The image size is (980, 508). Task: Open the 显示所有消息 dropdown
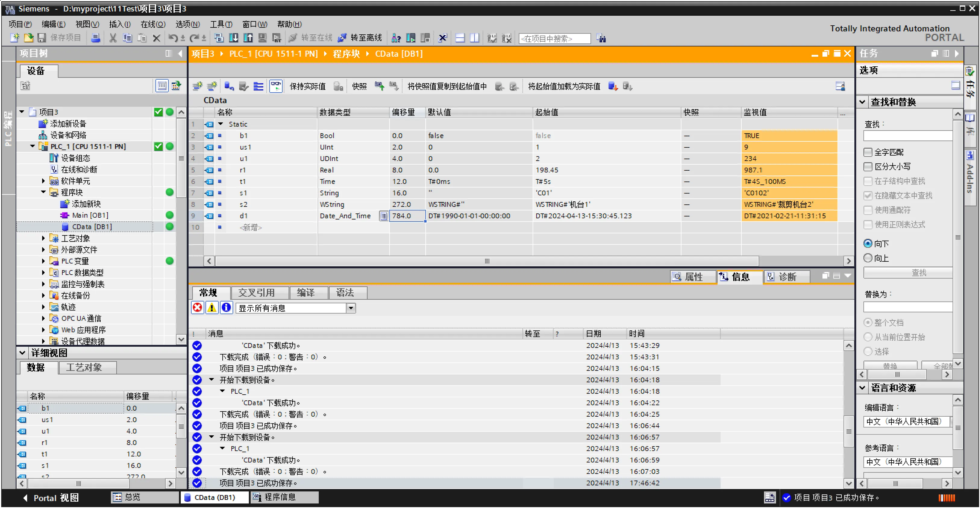point(351,308)
